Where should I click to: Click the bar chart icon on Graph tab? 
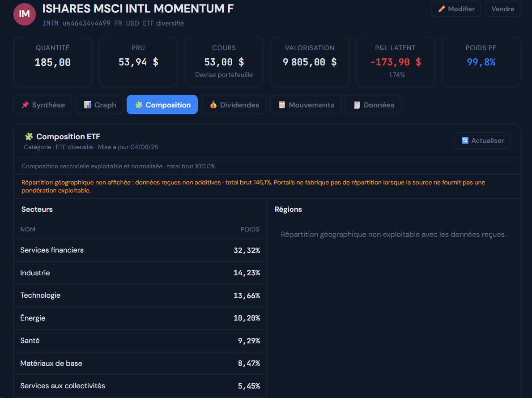pos(88,105)
